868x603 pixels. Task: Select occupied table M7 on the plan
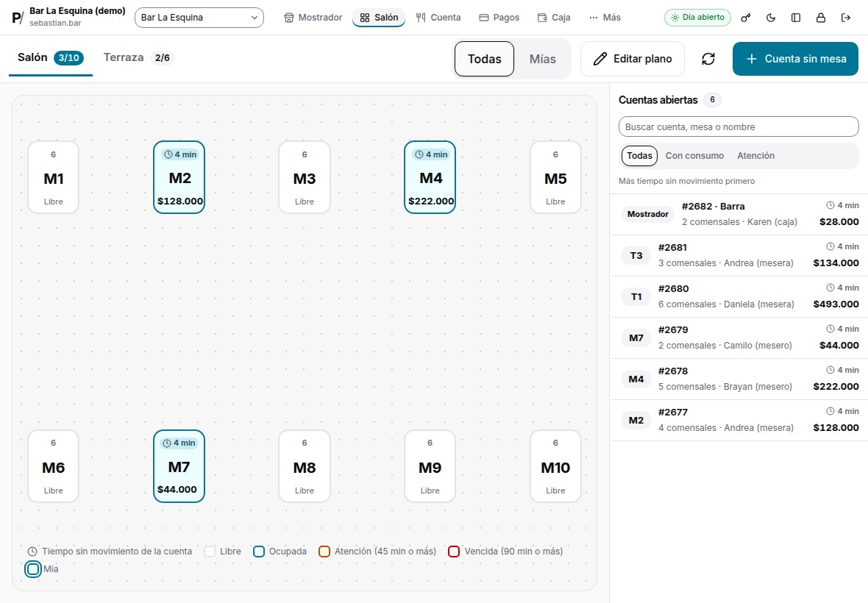(x=179, y=466)
